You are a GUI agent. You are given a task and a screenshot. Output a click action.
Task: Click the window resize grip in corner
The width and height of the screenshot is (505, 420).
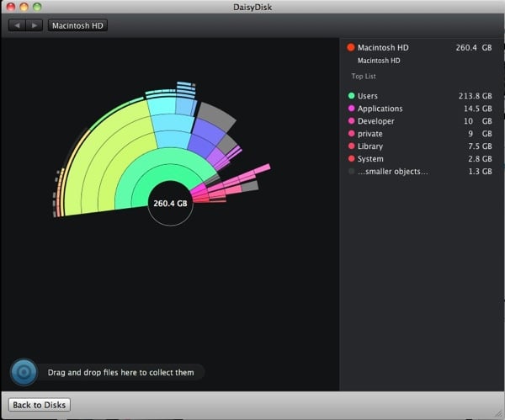499,414
